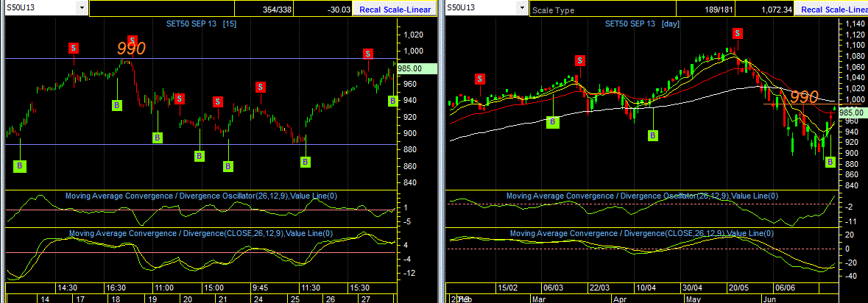The width and height of the screenshot is (868, 303).
Task: Click S sell marker at May peak, daily chart
Action: tap(738, 33)
